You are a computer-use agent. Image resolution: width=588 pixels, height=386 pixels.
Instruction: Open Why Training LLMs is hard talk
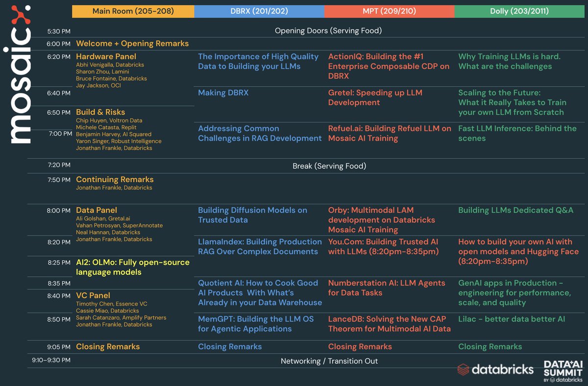point(509,61)
